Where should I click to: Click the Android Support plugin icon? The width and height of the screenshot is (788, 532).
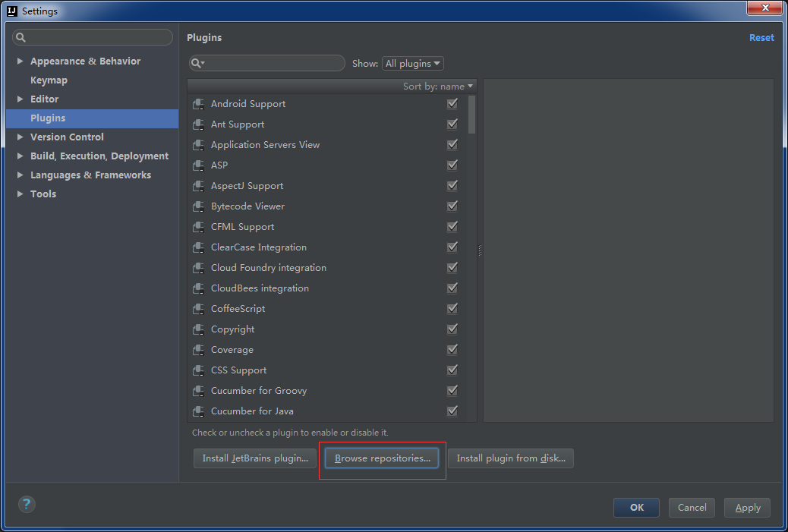pyautogui.click(x=198, y=104)
